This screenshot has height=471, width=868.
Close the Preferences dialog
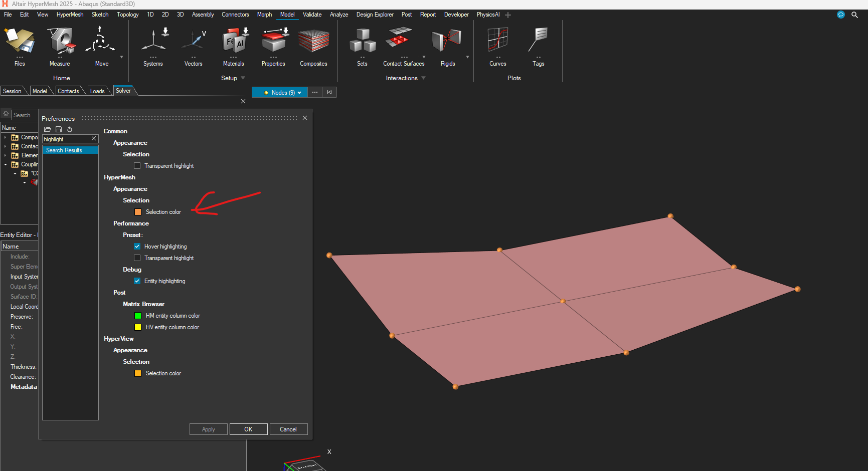pos(305,118)
